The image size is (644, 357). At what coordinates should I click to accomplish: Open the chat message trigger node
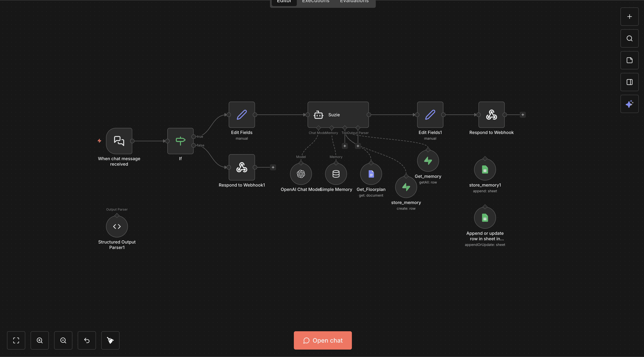[x=119, y=141]
